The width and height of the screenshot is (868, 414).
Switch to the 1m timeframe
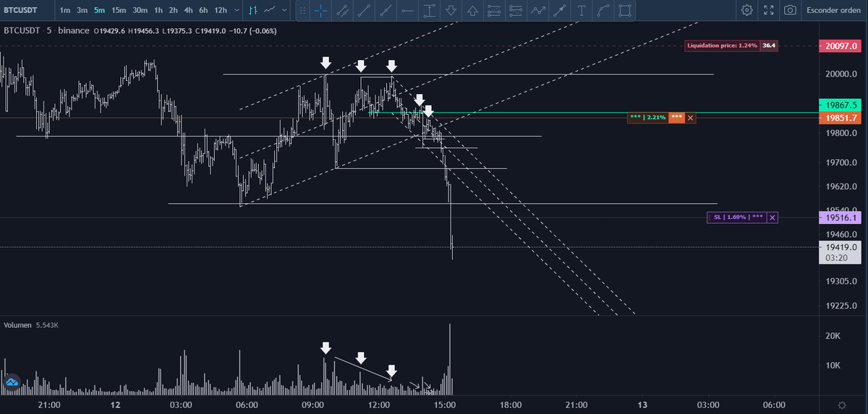[65, 10]
